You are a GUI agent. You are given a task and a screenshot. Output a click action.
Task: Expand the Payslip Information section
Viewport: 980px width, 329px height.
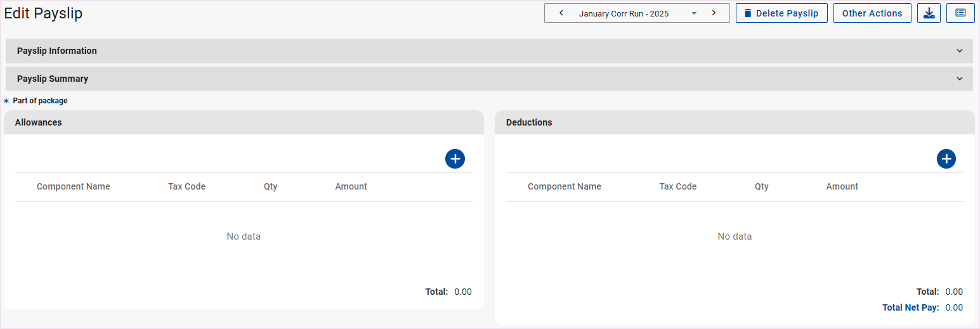(x=488, y=51)
